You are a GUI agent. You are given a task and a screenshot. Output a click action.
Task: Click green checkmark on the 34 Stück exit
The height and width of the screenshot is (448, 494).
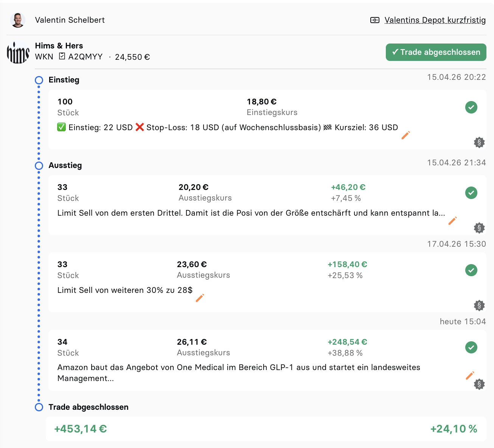[471, 347]
